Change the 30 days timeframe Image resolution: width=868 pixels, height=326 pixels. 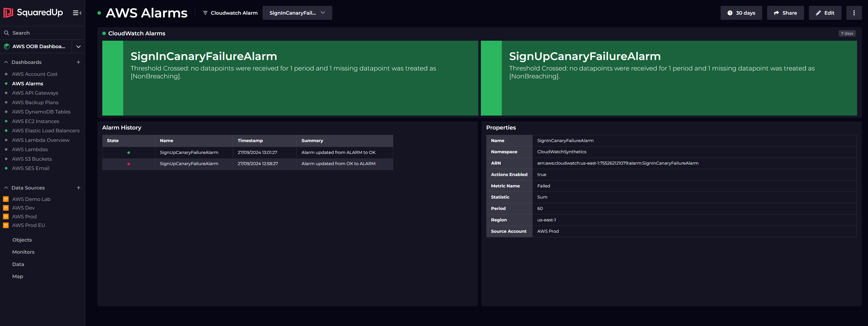[741, 13]
